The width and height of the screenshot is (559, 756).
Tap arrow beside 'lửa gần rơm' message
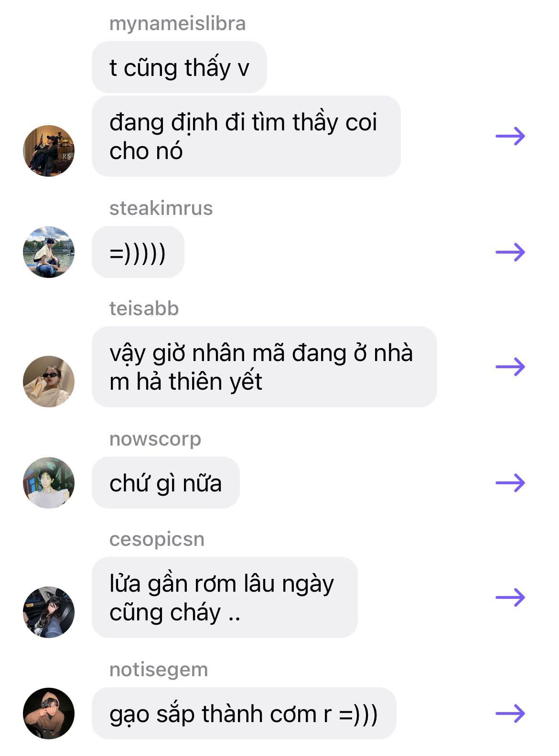510,597
